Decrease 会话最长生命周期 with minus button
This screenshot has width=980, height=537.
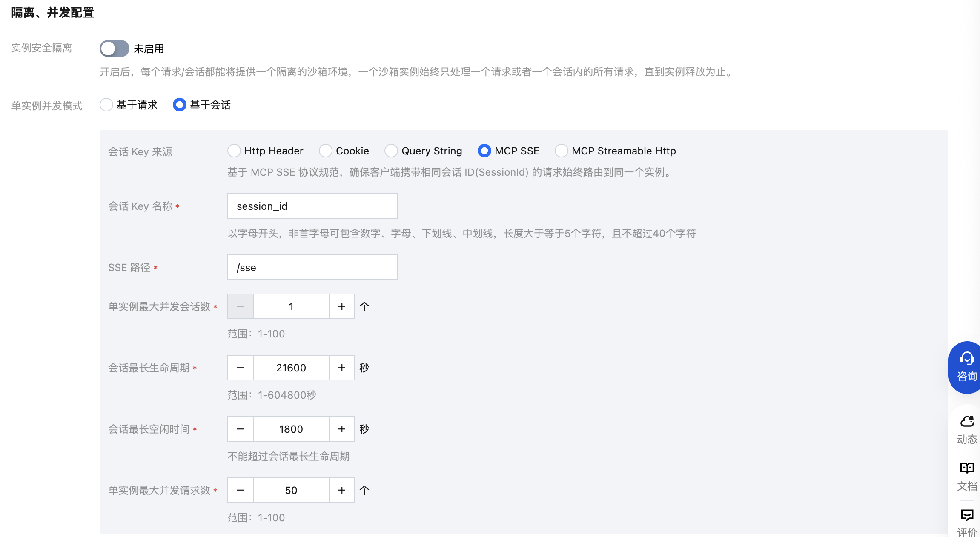241,368
